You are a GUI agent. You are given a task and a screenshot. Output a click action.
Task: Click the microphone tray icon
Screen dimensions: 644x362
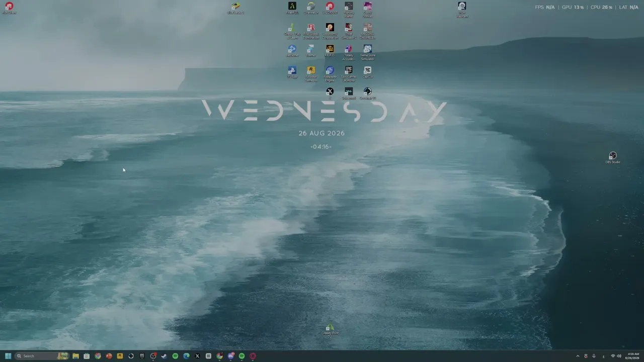(x=594, y=356)
